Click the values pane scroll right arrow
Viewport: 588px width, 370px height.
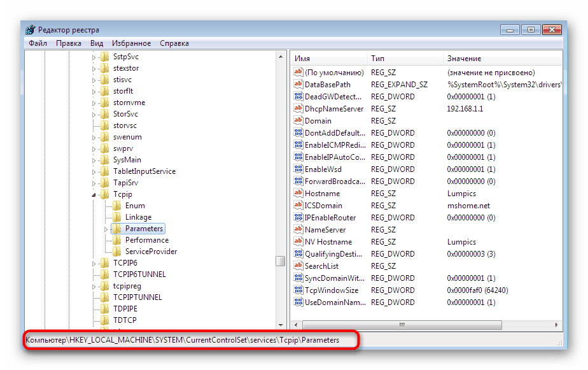pos(556,325)
